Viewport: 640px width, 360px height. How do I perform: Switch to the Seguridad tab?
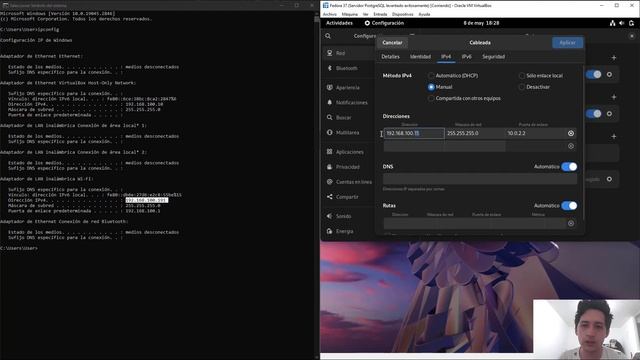click(x=493, y=57)
